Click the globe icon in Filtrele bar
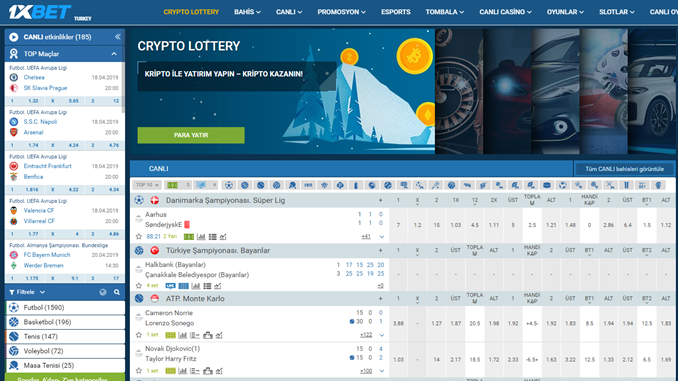The width and height of the screenshot is (678, 381). (x=103, y=292)
